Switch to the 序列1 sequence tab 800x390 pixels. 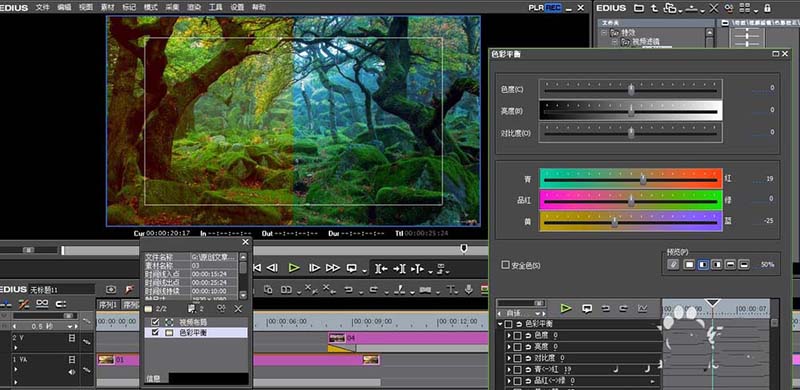point(108,305)
